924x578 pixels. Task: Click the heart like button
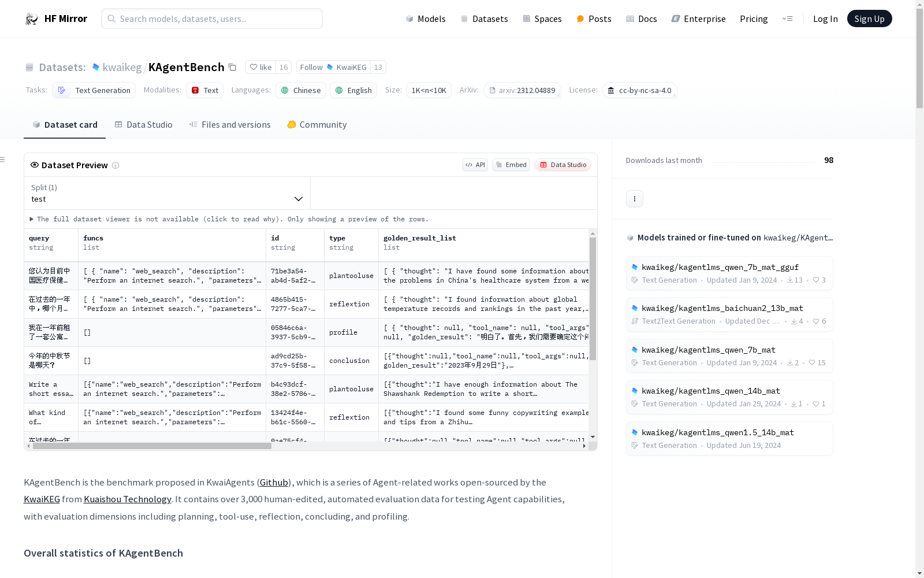[260, 67]
